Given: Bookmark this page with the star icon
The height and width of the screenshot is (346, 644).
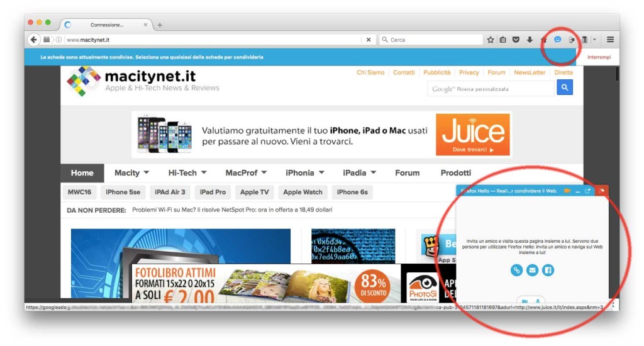Looking at the screenshot, I should click(491, 40).
